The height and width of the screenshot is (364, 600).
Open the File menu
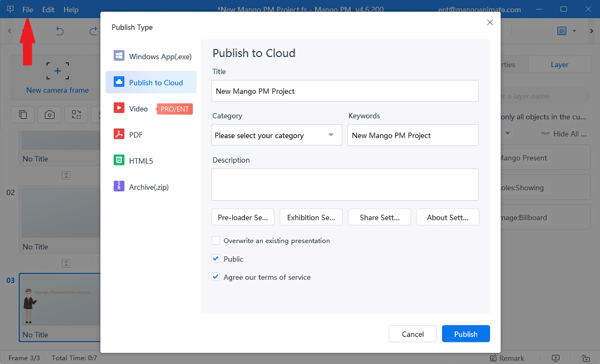pyautogui.click(x=28, y=9)
